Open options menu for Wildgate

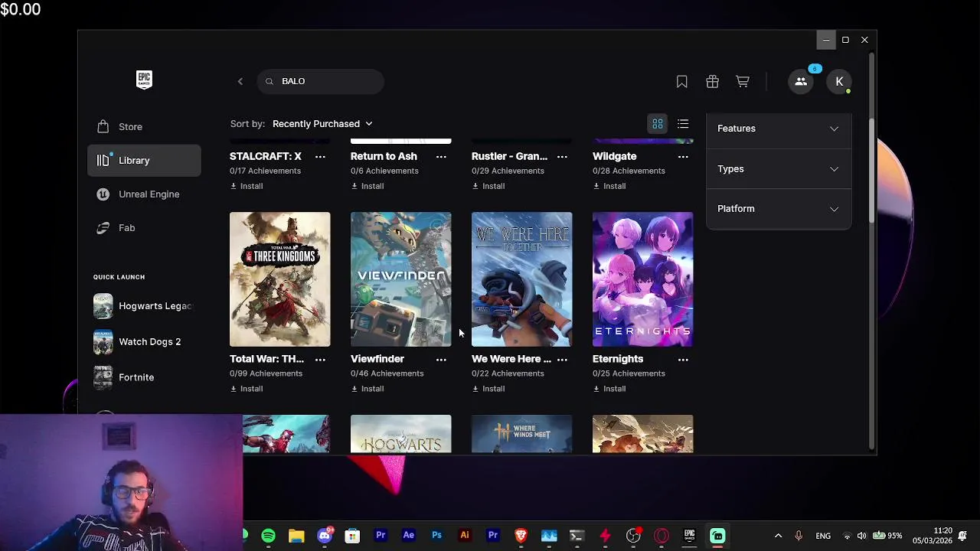point(683,156)
